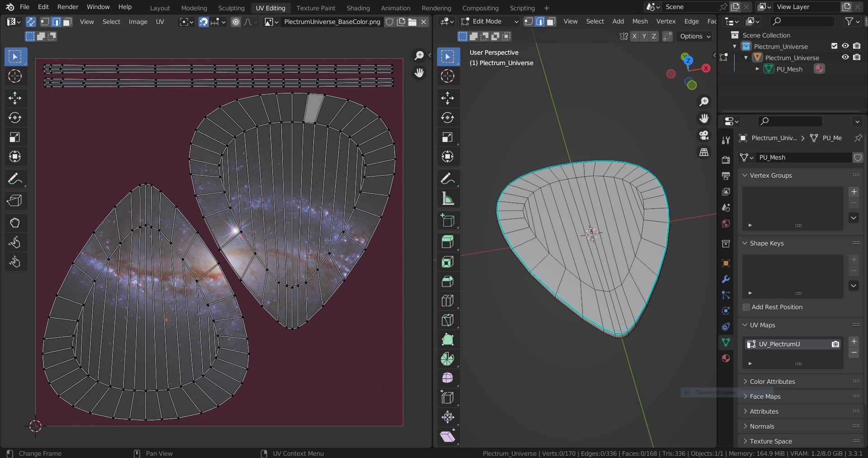Click the UV editor zoom magnifier icon
This screenshot has width=868, height=458.
[x=419, y=55]
